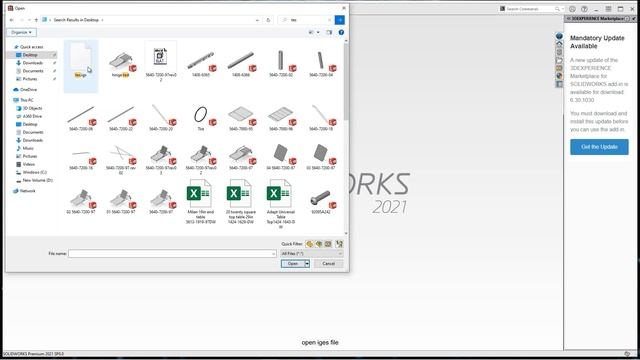This screenshot has width=640, height=360.
Task: Select the 03 5640-7200-87 part file
Action: pyautogui.click(x=321, y=157)
